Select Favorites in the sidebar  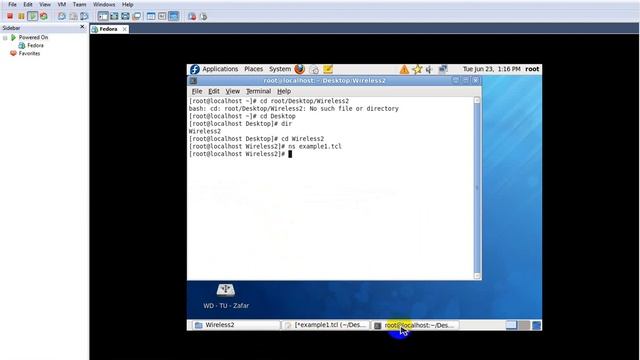point(29,53)
